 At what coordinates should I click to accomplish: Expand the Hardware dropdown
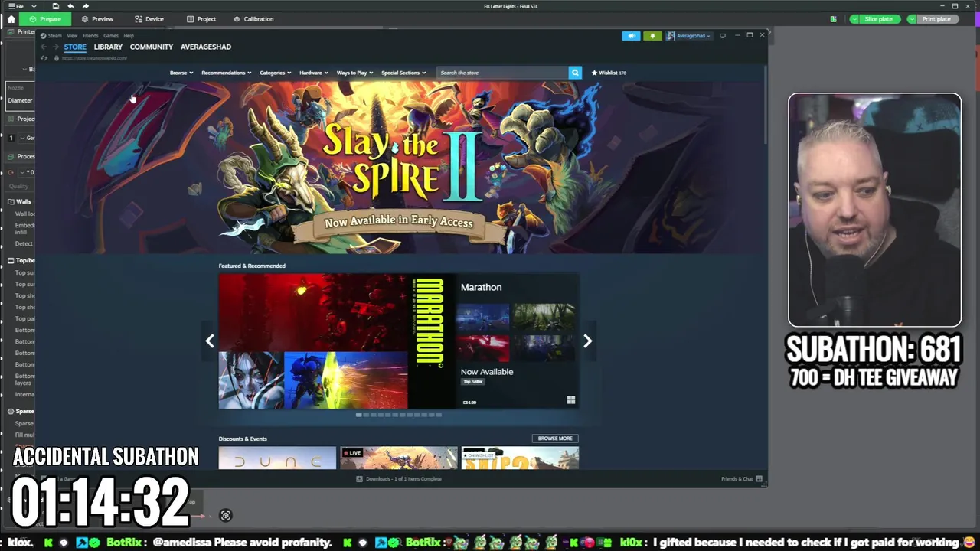(313, 73)
